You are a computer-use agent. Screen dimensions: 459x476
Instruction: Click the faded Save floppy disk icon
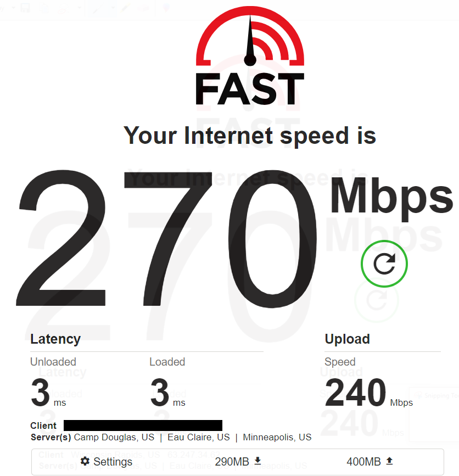(25, 8)
